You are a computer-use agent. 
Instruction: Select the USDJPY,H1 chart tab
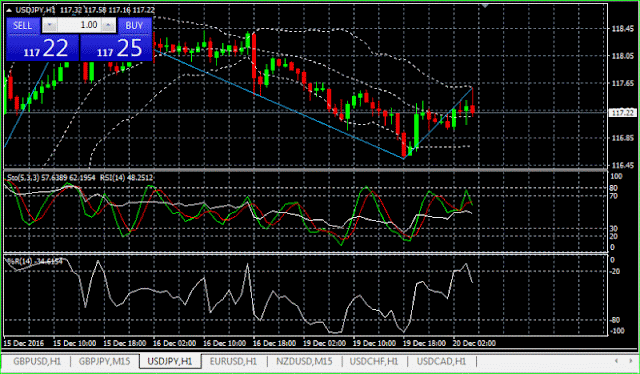pos(170,361)
